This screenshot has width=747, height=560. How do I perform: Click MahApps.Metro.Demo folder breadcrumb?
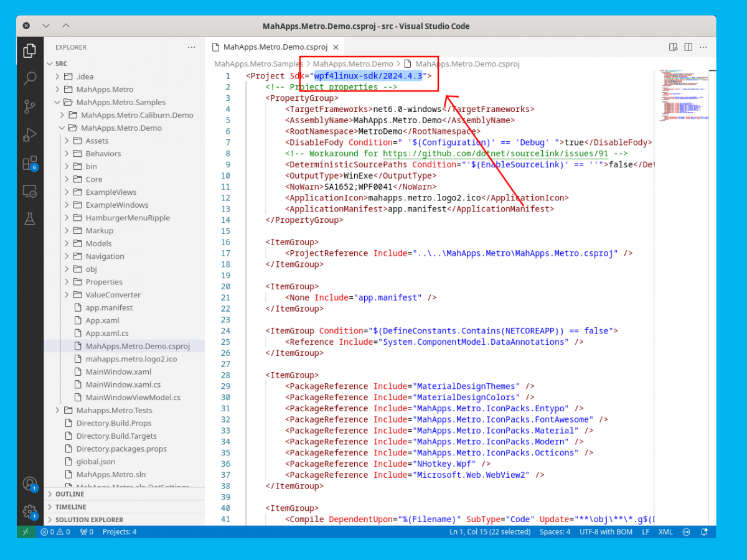pos(353,63)
